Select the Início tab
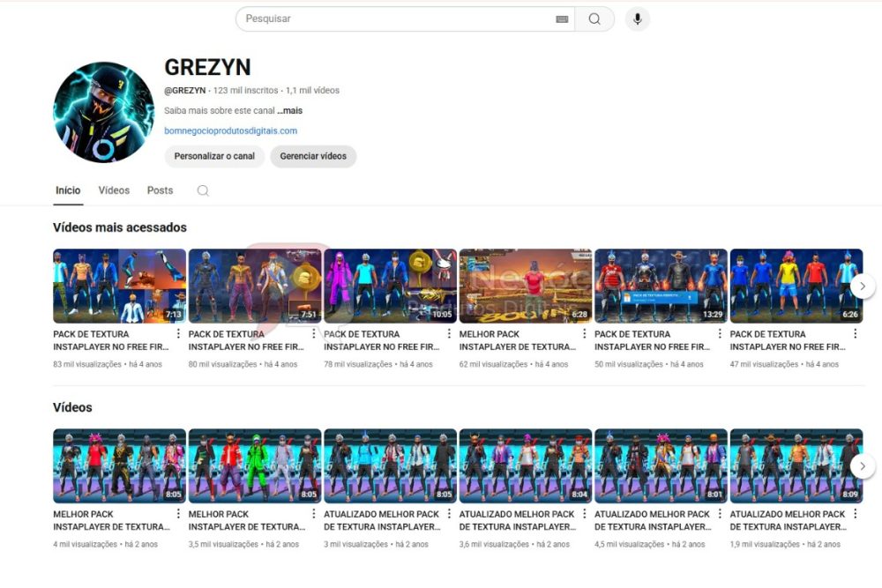 68,190
